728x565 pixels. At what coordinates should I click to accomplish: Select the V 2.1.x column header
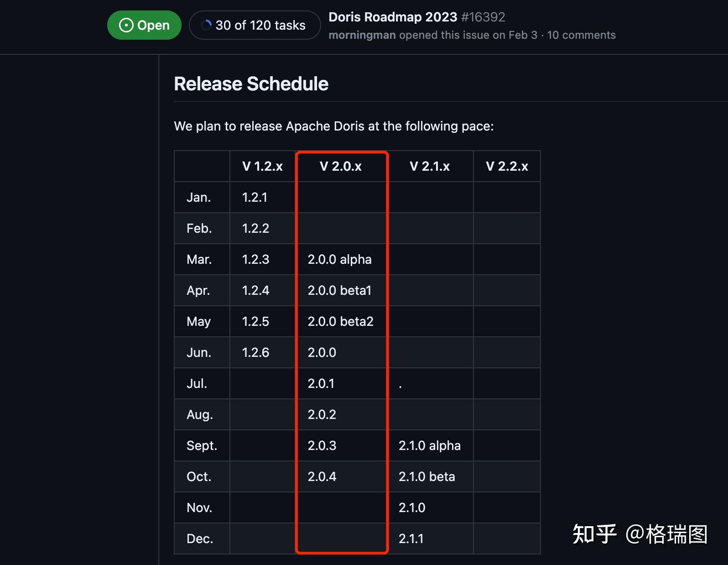tap(430, 166)
